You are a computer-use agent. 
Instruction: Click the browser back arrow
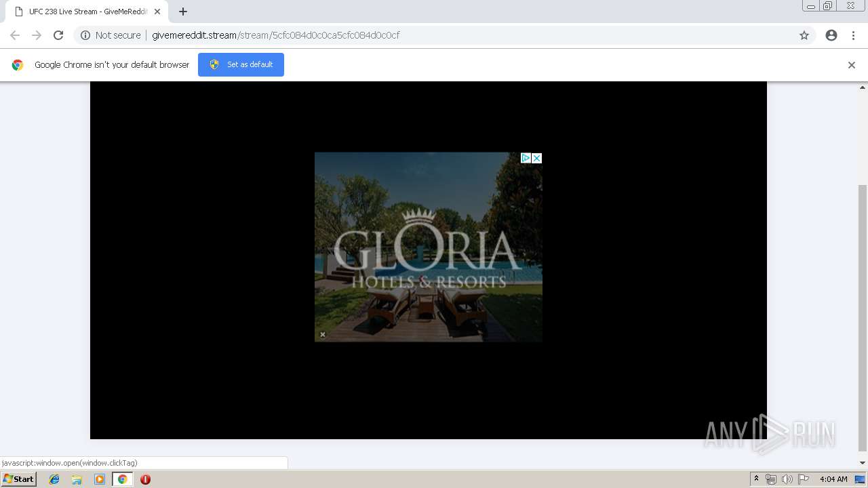click(15, 35)
